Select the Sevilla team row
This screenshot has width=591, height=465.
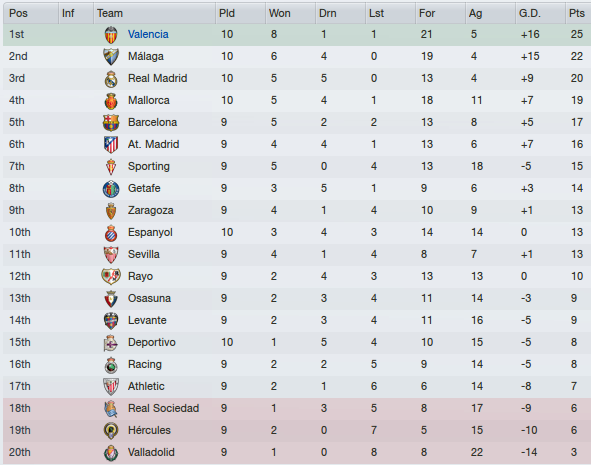(x=297, y=254)
